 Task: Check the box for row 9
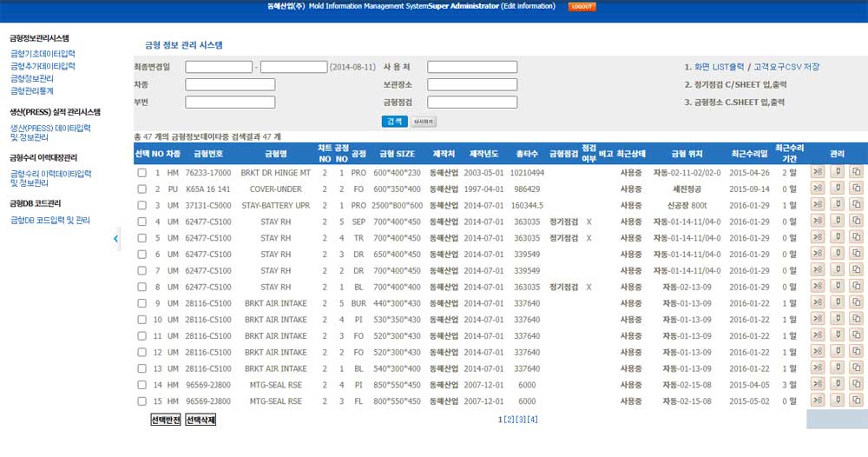(x=142, y=303)
